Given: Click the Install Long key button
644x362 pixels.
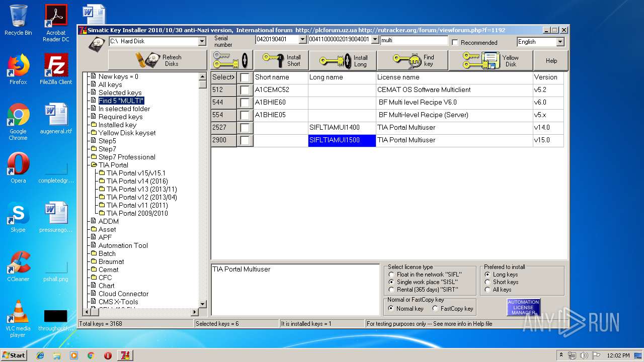Looking at the screenshot, I should pos(343,60).
